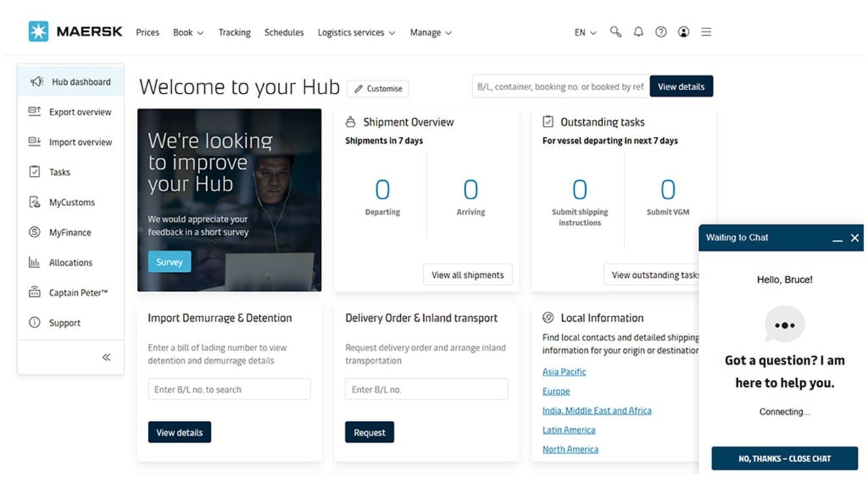The width and height of the screenshot is (868, 488).
Task: Click the help question mark icon
Action: point(660,32)
